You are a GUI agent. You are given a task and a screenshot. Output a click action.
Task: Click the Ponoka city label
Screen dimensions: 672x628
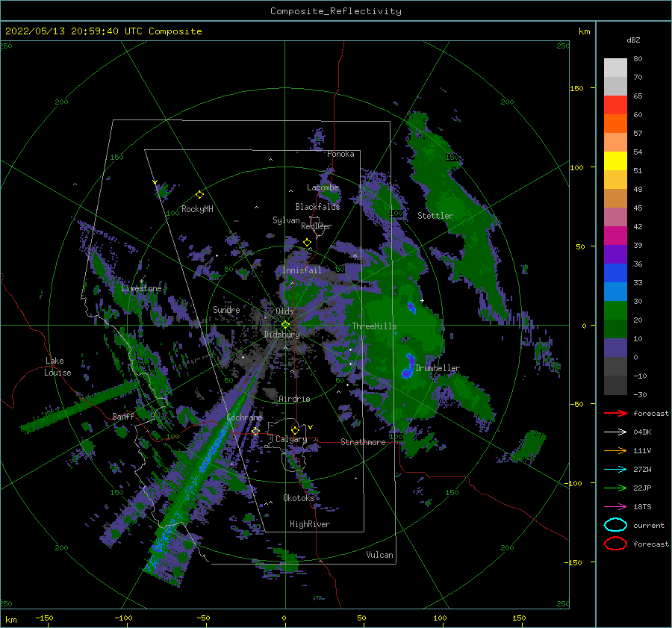pos(340,154)
